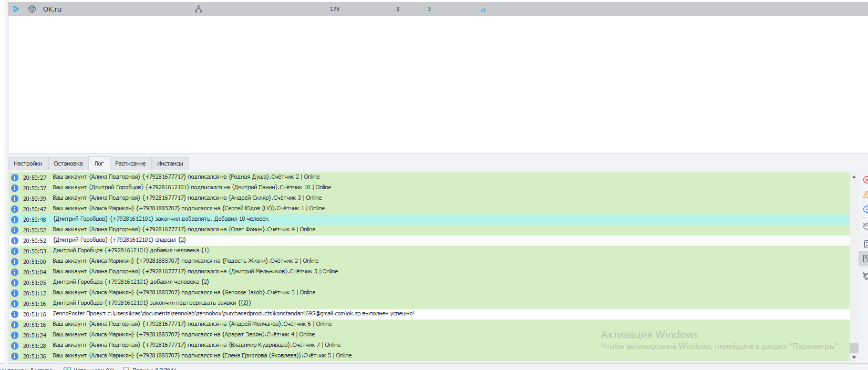The width and height of the screenshot is (868, 370).
Task: Select log line mentioning Арарат Эвоян
Action: [x=429, y=335]
